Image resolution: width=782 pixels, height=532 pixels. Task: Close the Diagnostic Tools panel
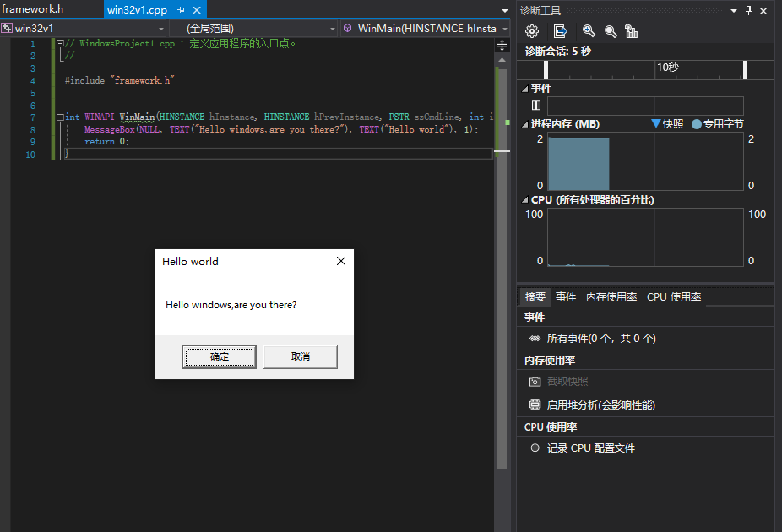coord(763,10)
